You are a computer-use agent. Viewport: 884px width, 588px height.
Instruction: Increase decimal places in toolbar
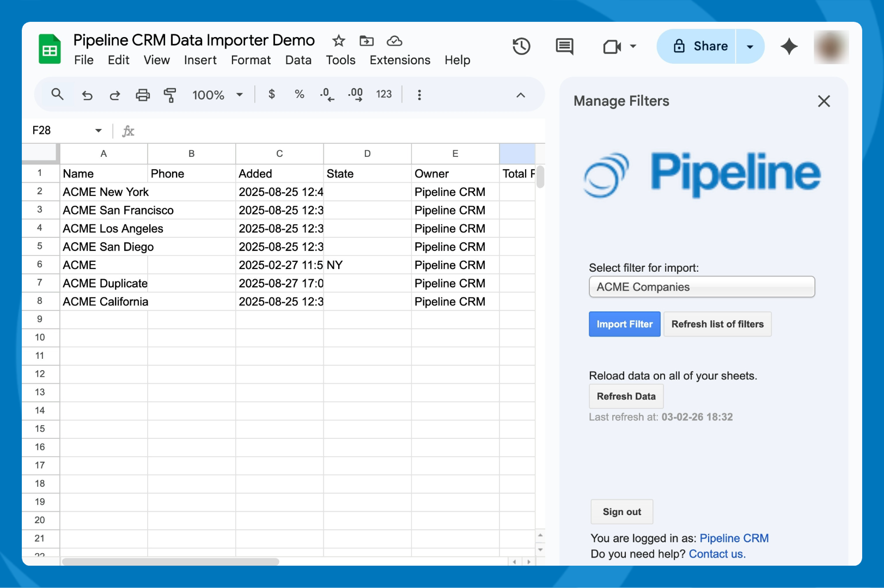pos(355,94)
